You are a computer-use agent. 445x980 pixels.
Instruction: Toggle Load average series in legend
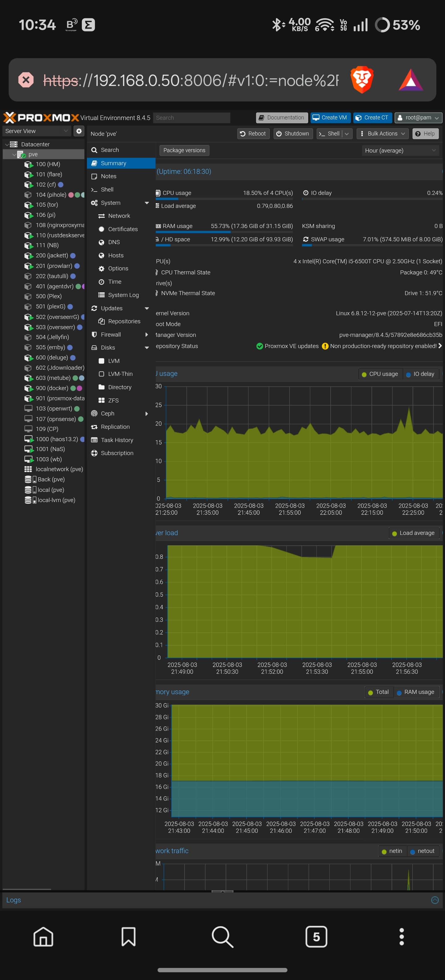click(413, 533)
